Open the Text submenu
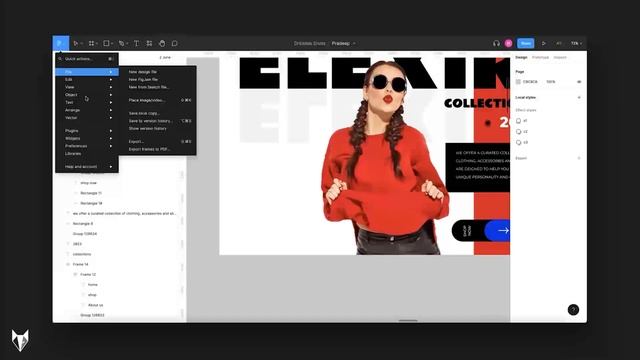The height and width of the screenshot is (360, 640). click(87, 102)
